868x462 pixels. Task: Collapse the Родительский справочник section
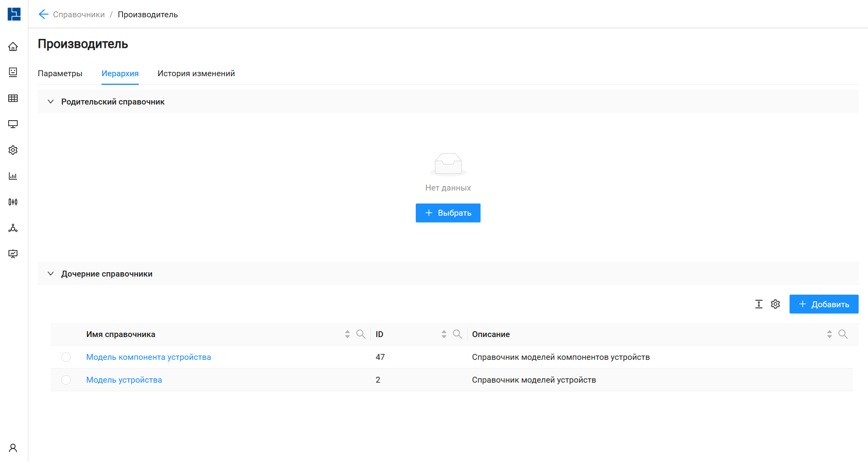click(x=51, y=102)
